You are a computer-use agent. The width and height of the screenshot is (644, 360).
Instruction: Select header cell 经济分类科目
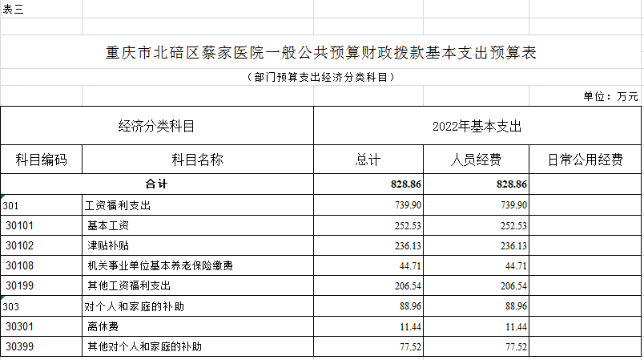[156, 126]
